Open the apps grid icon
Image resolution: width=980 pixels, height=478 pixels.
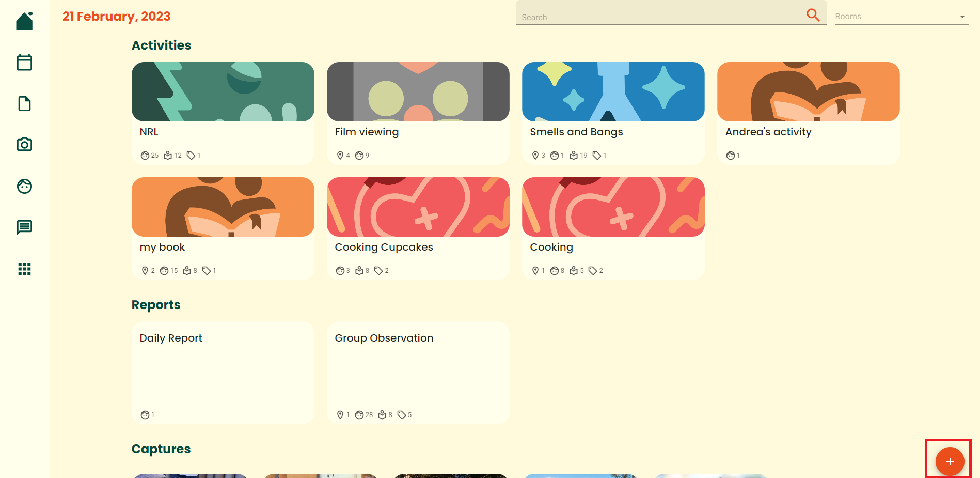pyautogui.click(x=24, y=269)
